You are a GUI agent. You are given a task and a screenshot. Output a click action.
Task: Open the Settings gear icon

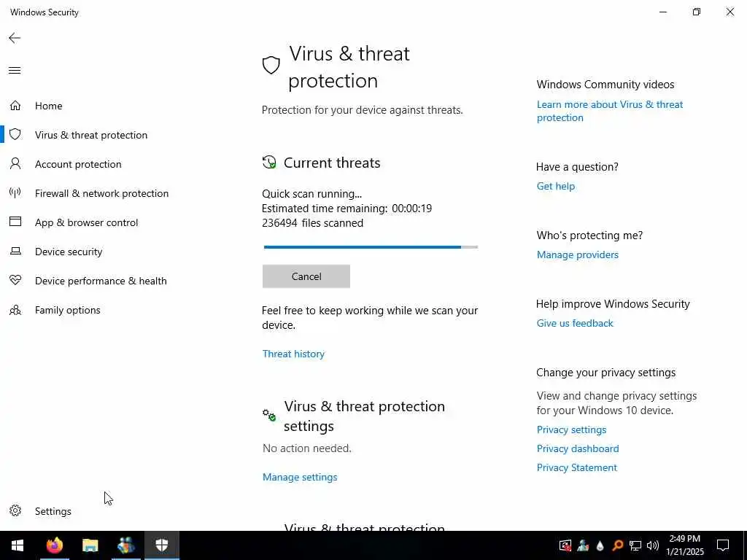coord(15,511)
